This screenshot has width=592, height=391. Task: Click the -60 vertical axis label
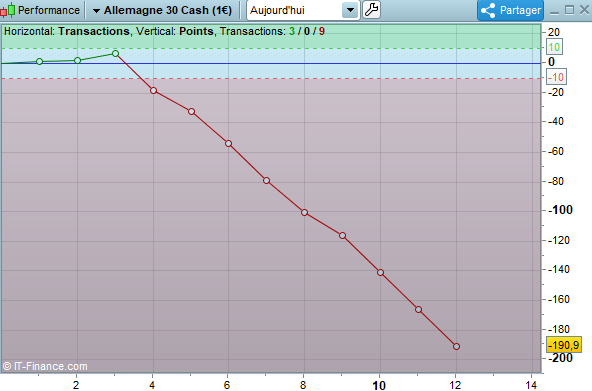click(x=556, y=151)
